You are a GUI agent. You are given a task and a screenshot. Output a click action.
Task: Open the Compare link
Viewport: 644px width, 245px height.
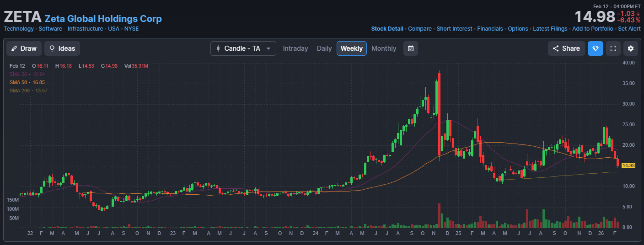coord(420,29)
